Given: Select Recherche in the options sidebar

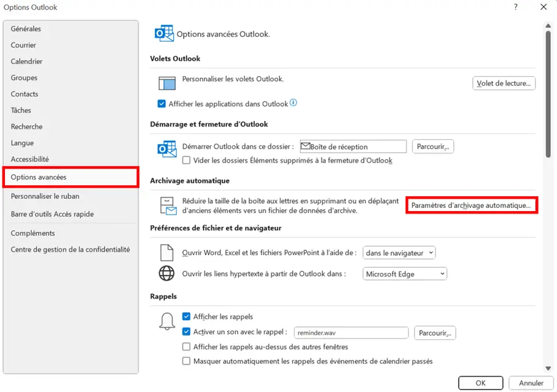Looking at the screenshot, I should [x=71, y=126].
